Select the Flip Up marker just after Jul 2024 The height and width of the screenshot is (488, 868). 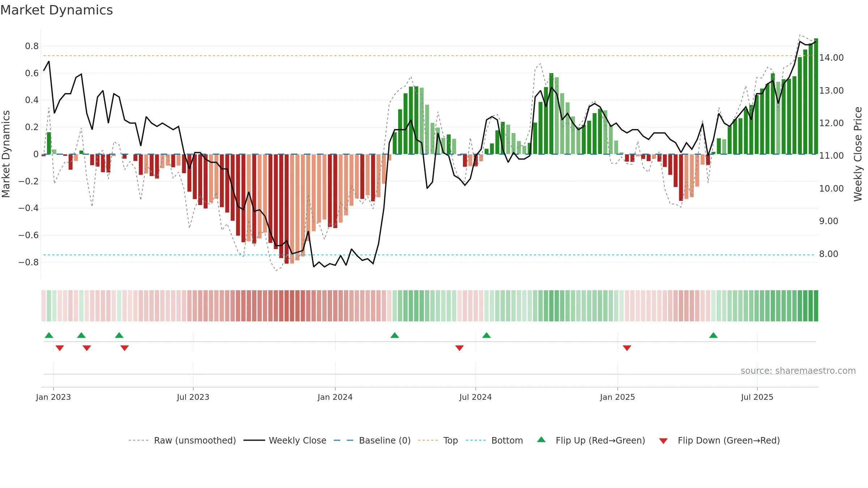[x=486, y=335]
